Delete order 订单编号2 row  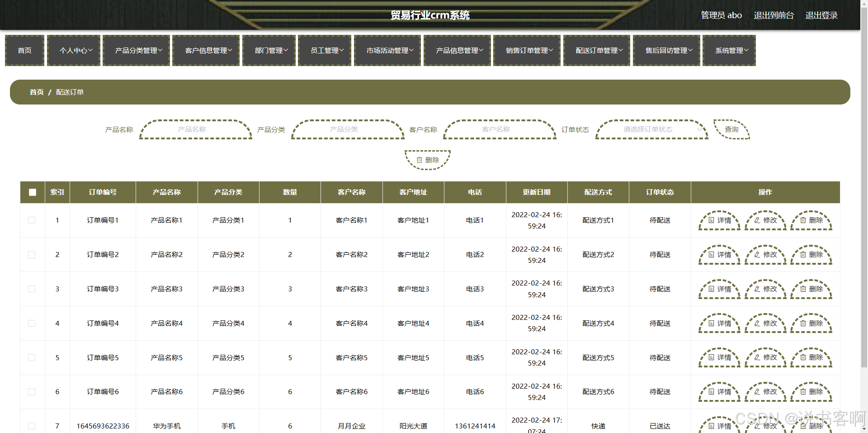pyautogui.click(x=811, y=255)
